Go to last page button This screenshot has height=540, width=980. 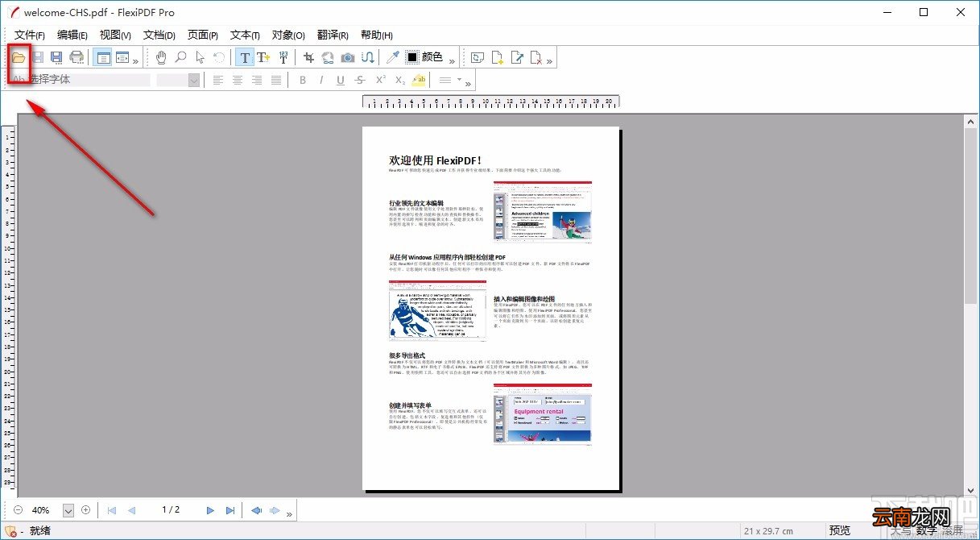pyautogui.click(x=230, y=510)
